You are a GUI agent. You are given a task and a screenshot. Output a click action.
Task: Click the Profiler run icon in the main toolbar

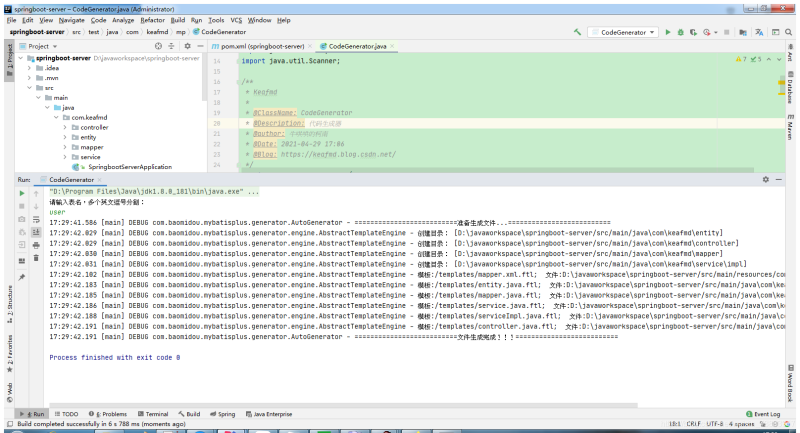706,32
